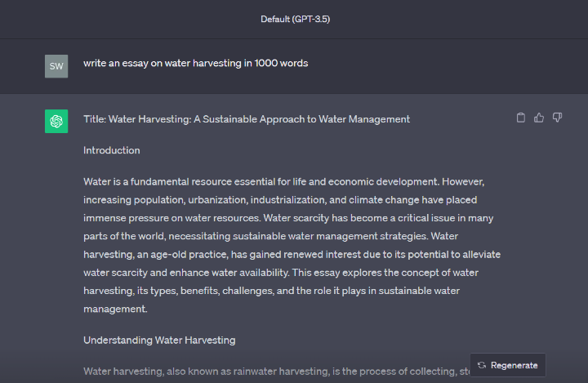The image size is (588, 383).
Task: Click the user prompt about water harvesting
Action: (x=195, y=63)
